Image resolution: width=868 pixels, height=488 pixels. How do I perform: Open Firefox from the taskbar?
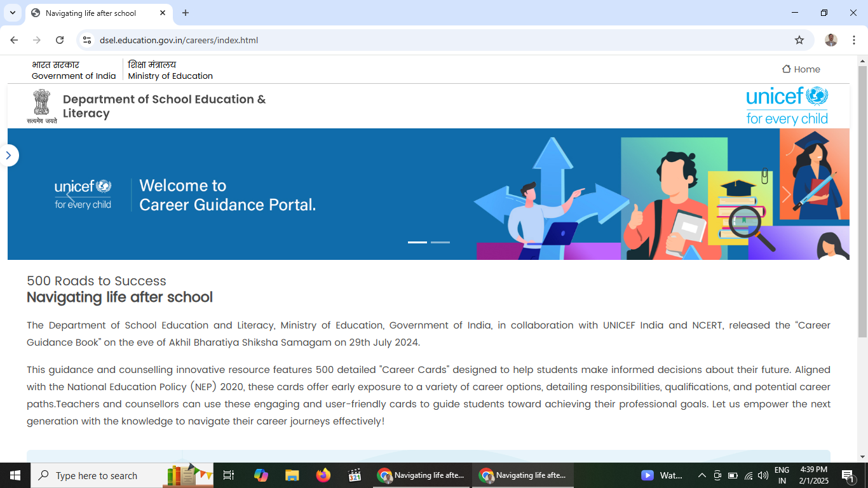click(x=323, y=475)
